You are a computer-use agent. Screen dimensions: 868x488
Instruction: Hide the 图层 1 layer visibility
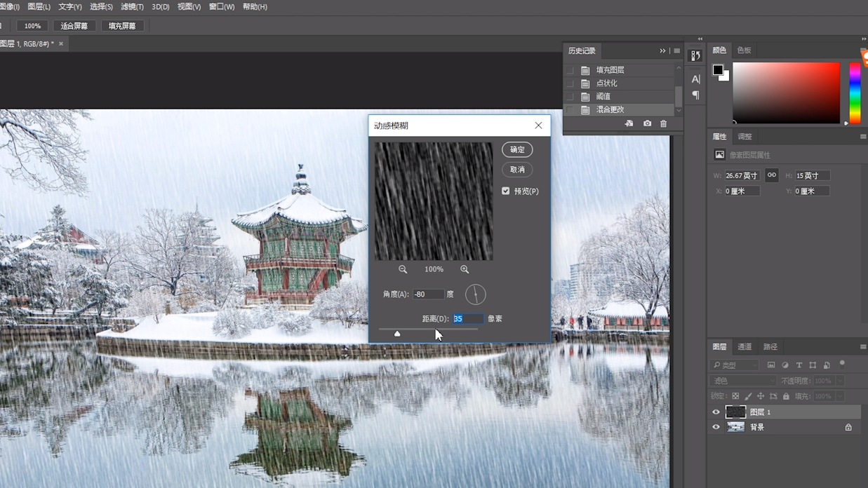coord(716,412)
